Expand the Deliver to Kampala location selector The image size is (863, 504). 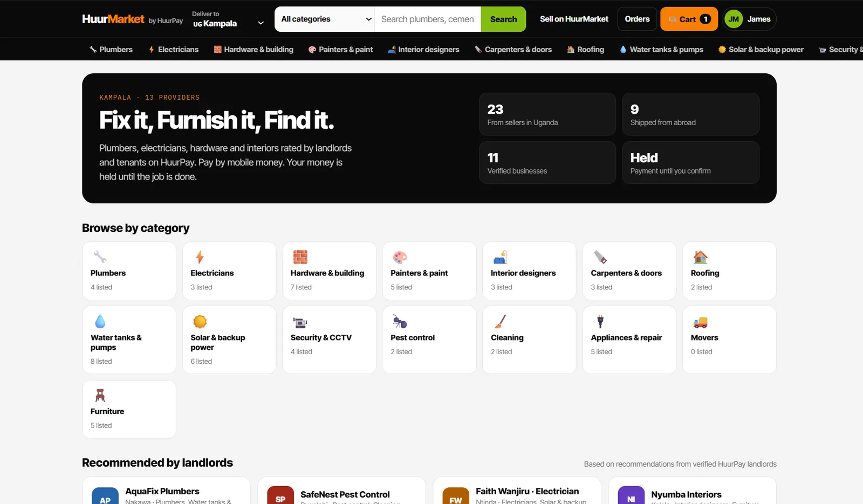pos(228,19)
